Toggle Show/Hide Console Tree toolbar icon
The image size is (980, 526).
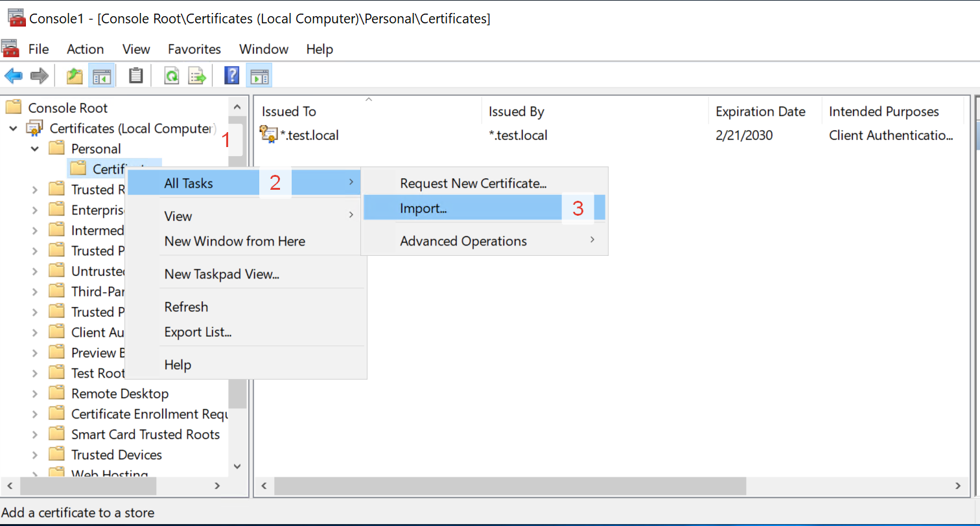(102, 76)
